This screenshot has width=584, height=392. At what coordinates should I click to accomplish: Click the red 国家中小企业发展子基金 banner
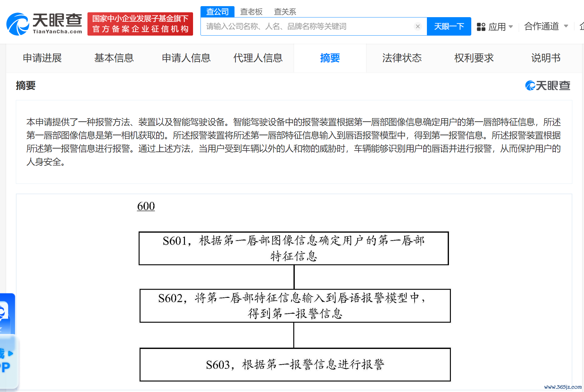point(140,24)
